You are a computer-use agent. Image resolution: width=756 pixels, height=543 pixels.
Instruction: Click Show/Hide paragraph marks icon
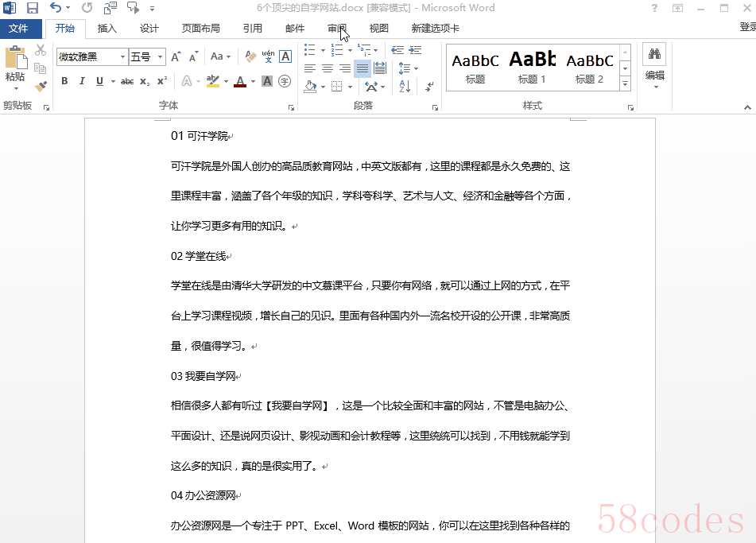coord(429,87)
